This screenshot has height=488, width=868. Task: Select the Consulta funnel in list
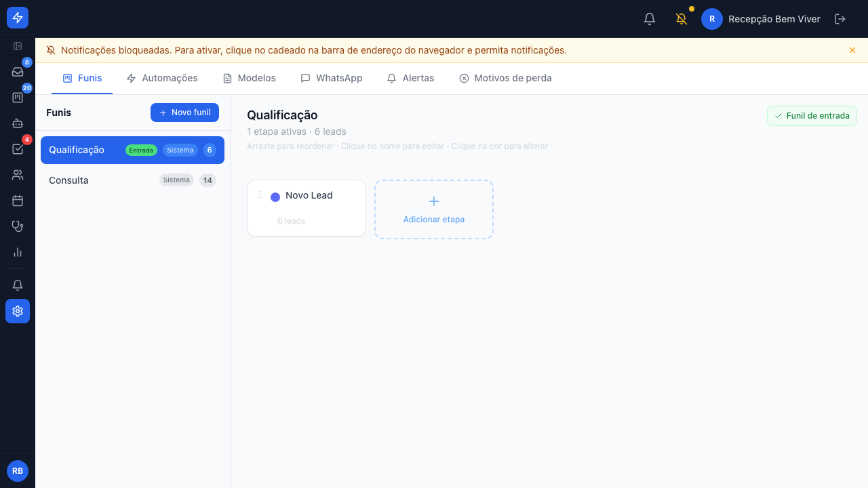point(132,180)
